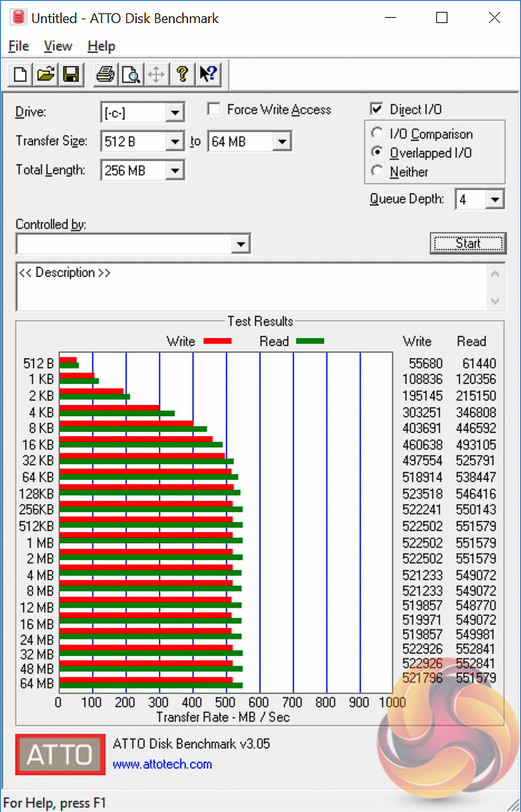Screen dimensions: 521x812
Task: Uncheck the Direct I/O checkbox
Action: (x=377, y=108)
